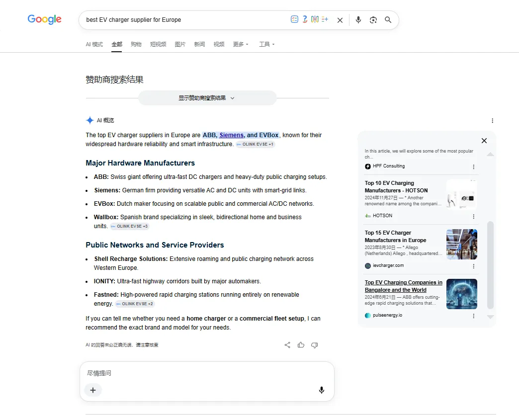Submit search with the magnifier icon
519x420 pixels.
pos(388,20)
